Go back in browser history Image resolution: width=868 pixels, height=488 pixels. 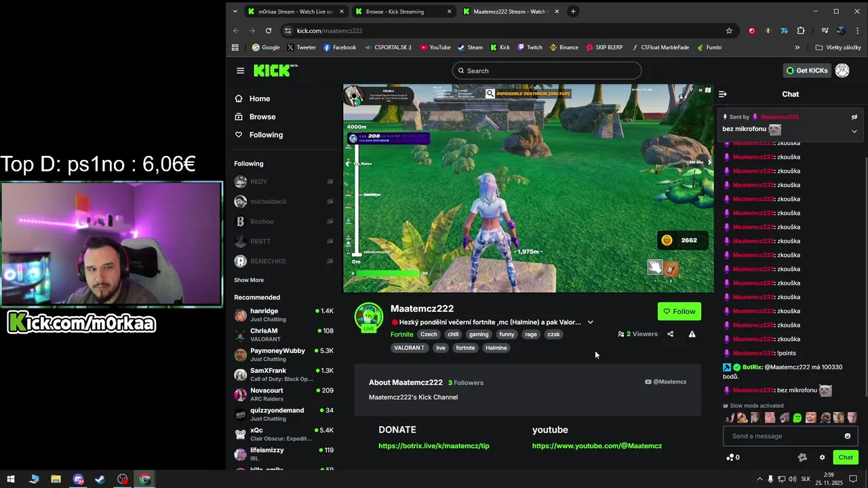[x=236, y=30]
